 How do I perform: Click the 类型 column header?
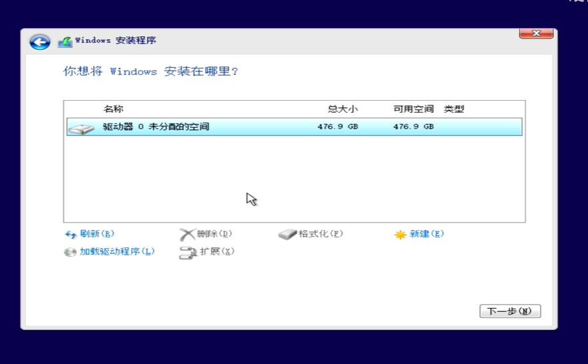(454, 109)
